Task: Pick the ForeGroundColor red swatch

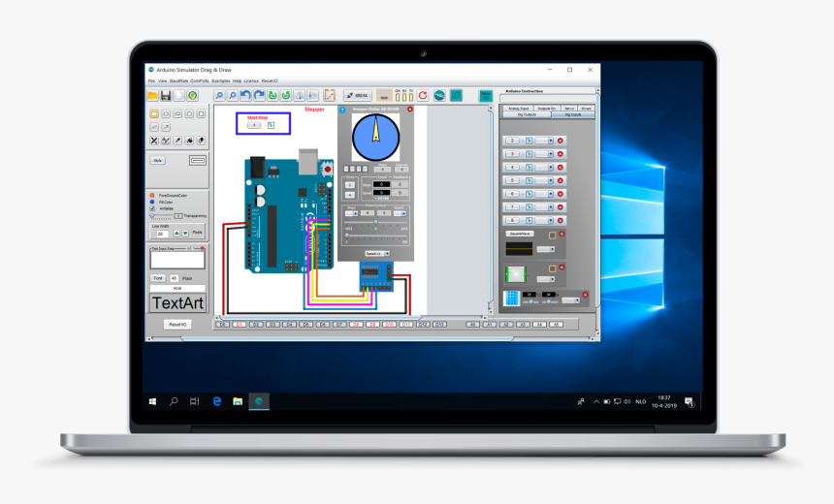Action: point(152,195)
